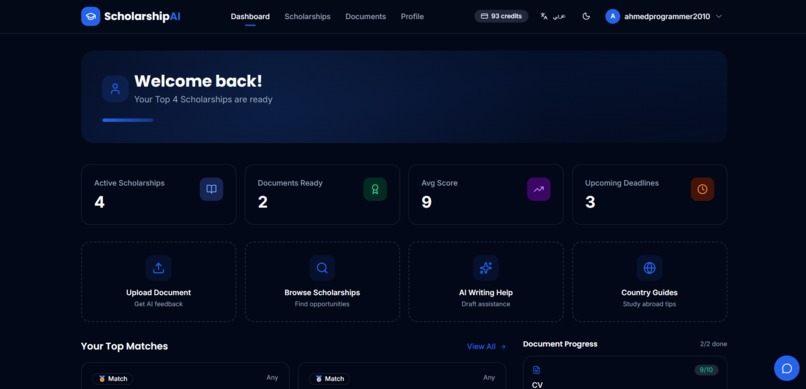This screenshot has width=806, height=389.
Task: Open the Profile tab
Action: (412, 16)
